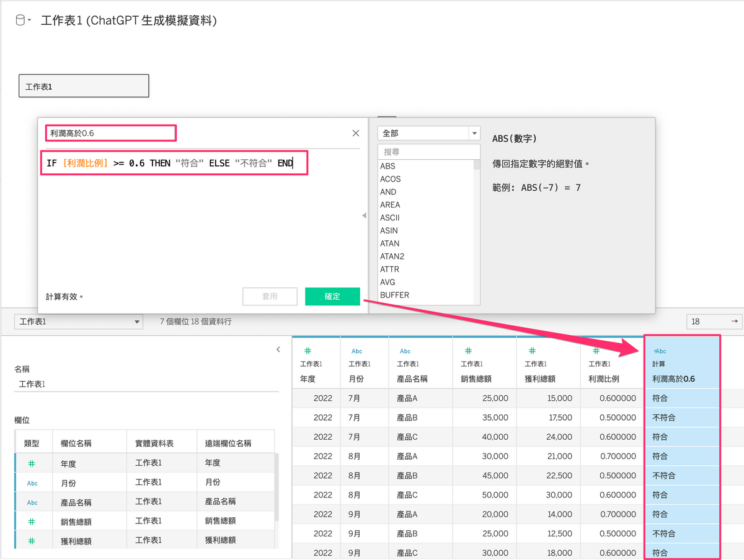Collapse the metadata pane with chevron
Viewport: 744px width, 560px height.
[x=278, y=350]
